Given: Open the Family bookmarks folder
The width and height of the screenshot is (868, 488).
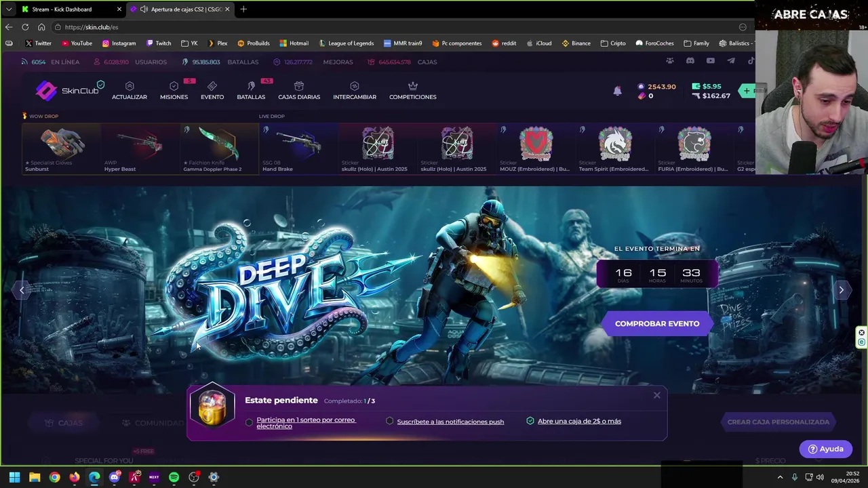Looking at the screenshot, I should [x=696, y=43].
